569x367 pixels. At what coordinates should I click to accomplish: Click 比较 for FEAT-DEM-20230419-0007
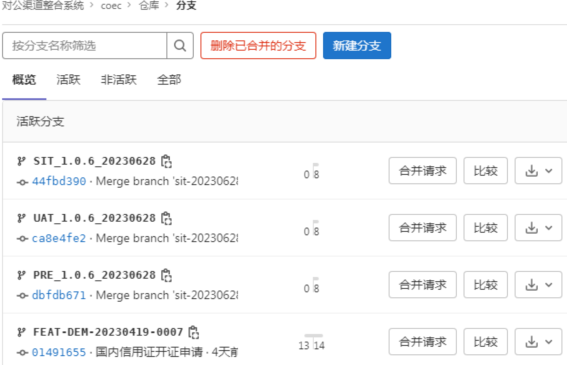point(486,342)
